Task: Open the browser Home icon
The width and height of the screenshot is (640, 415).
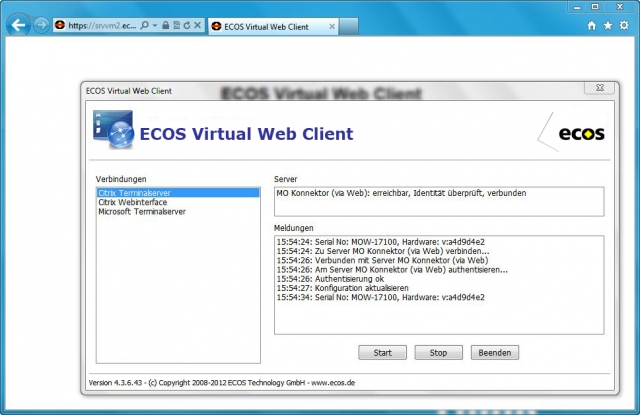Action: tap(591, 26)
